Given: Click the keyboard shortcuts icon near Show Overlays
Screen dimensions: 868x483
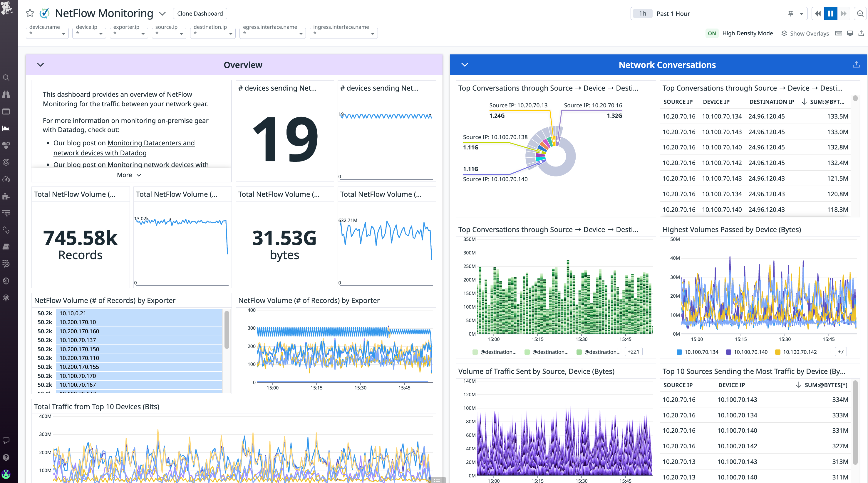Looking at the screenshot, I should click(x=839, y=33).
